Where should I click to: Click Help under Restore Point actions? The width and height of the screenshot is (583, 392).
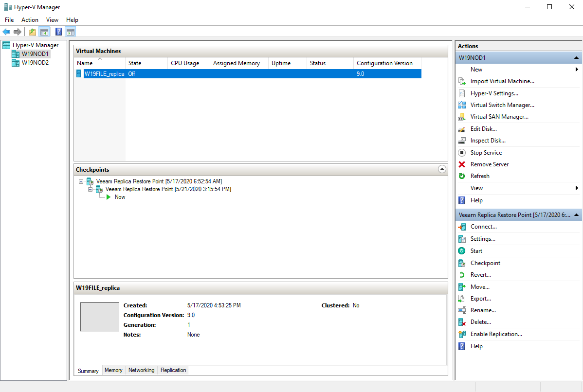coord(476,346)
